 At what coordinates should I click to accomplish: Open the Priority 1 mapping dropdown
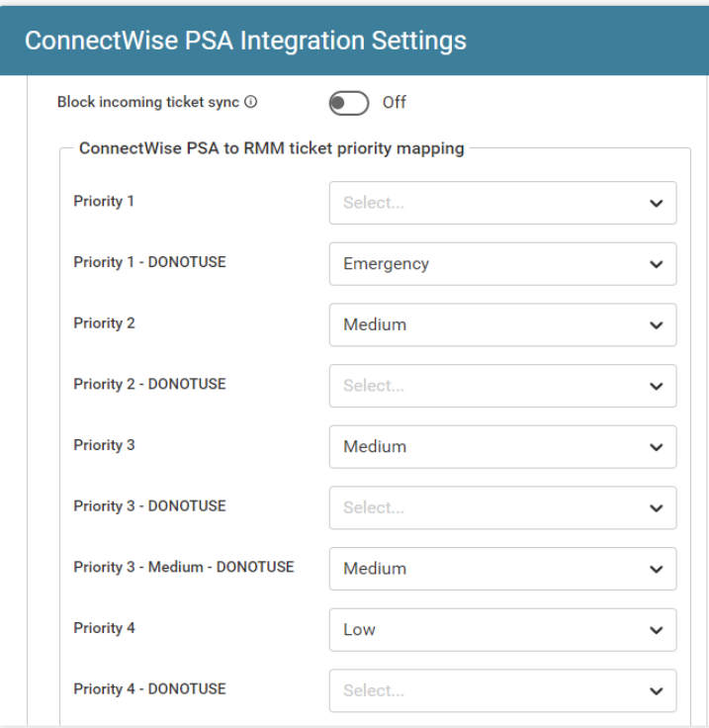(x=502, y=203)
